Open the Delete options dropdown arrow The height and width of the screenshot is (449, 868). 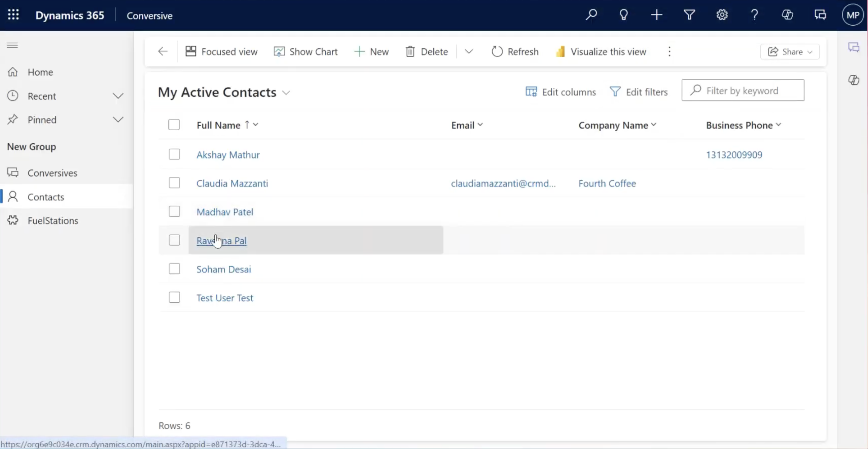[x=469, y=51]
